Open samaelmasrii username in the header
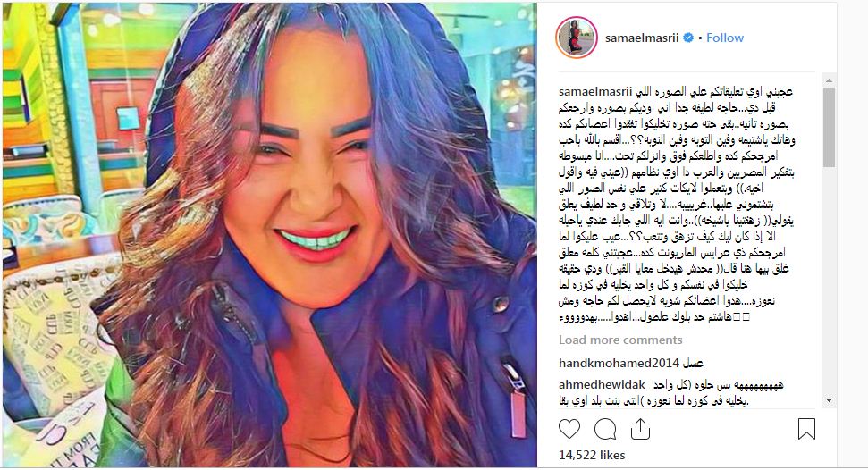This screenshot has width=868, height=470. click(642, 38)
